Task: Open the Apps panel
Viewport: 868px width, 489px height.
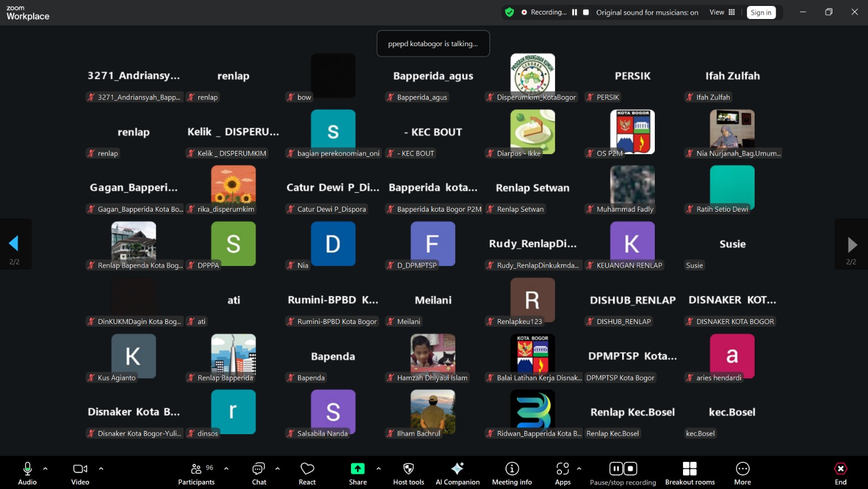Action: 563,473
